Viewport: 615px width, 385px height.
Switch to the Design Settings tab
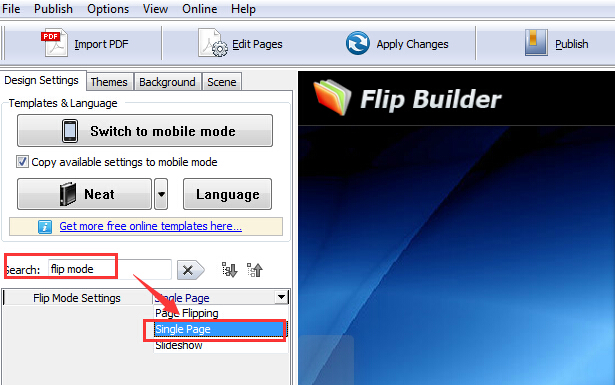pyautogui.click(x=42, y=80)
